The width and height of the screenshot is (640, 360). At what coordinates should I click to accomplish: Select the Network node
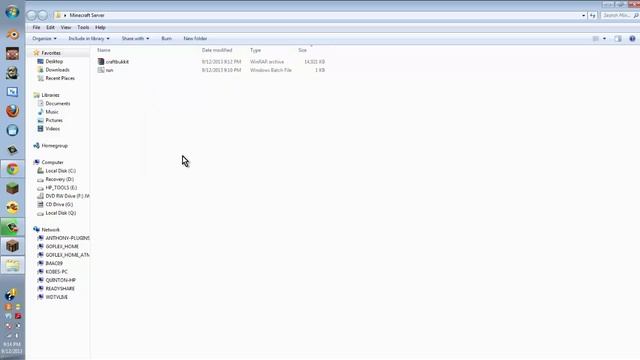click(x=51, y=230)
